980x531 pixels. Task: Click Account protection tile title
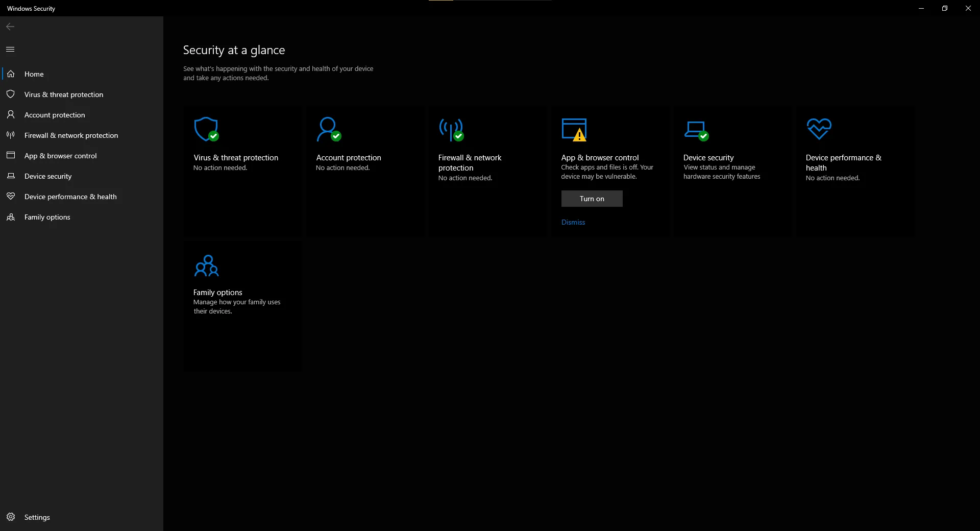coord(349,158)
